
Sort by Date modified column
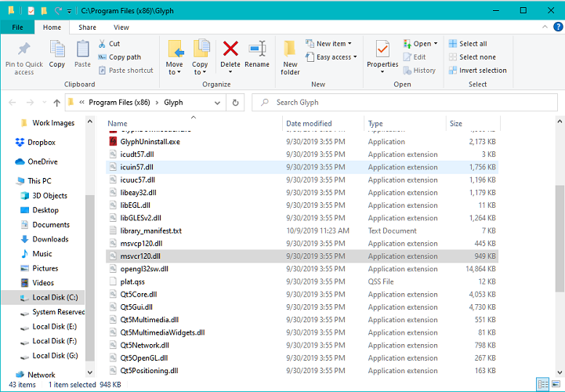point(309,123)
